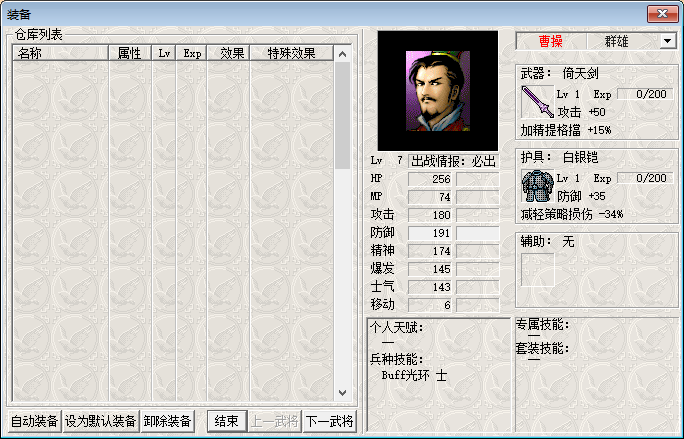Click the Lv column header in the warehouse list
The image size is (684, 439).
(x=164, y=53)
